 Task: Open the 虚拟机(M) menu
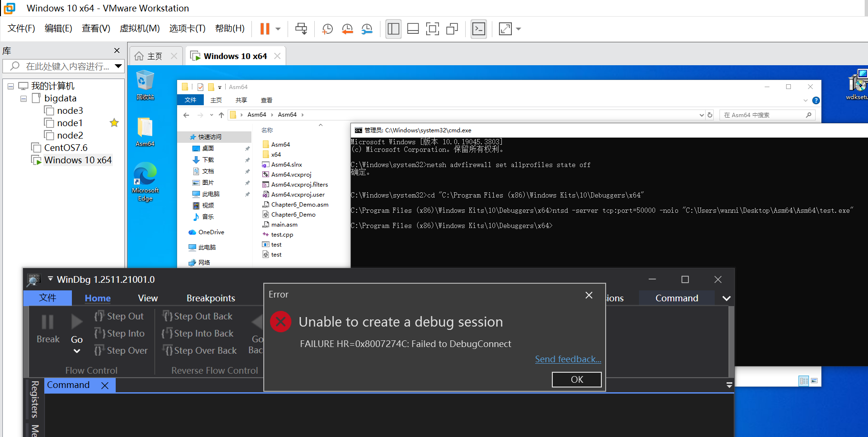coord(140,29)
